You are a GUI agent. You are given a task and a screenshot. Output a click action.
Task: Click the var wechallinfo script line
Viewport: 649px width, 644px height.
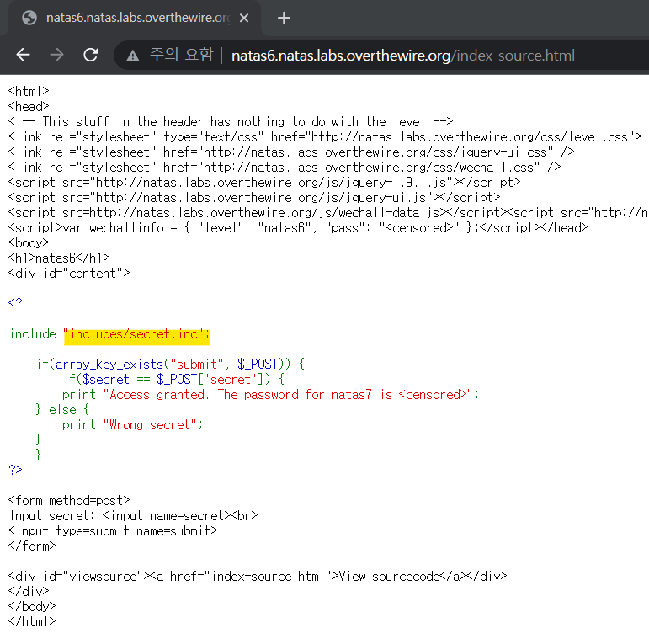[298, 227]
